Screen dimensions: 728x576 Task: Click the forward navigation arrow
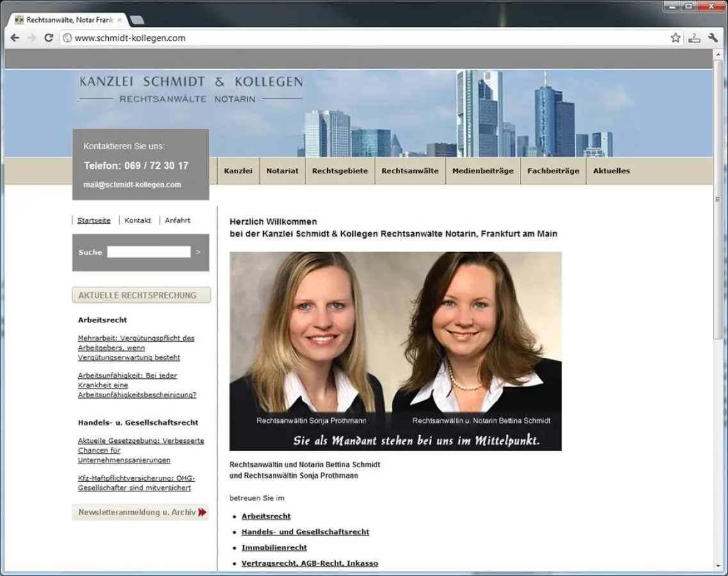31,38
